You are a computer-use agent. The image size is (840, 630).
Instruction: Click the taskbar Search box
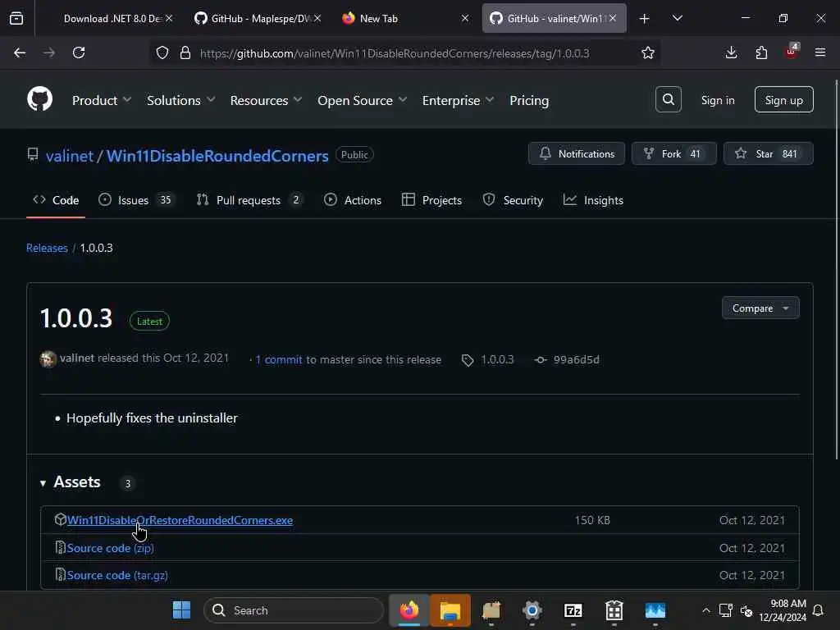294,610
